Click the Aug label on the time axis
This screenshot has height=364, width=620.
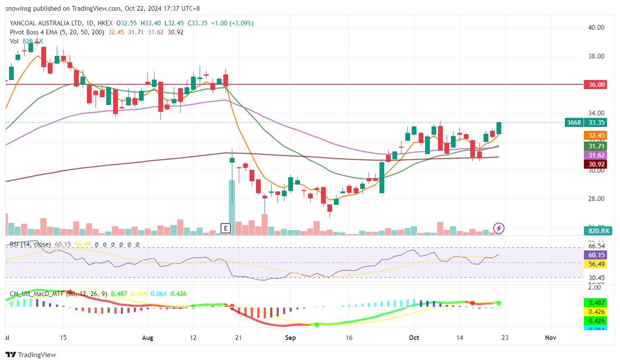pos(148,338)
